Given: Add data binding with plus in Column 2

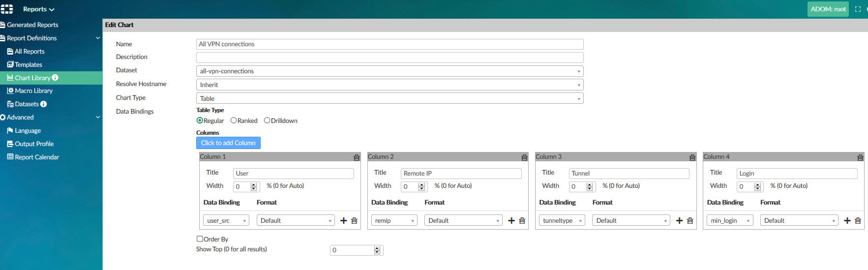Looking at the screenshot, I should tap(511, 221).
